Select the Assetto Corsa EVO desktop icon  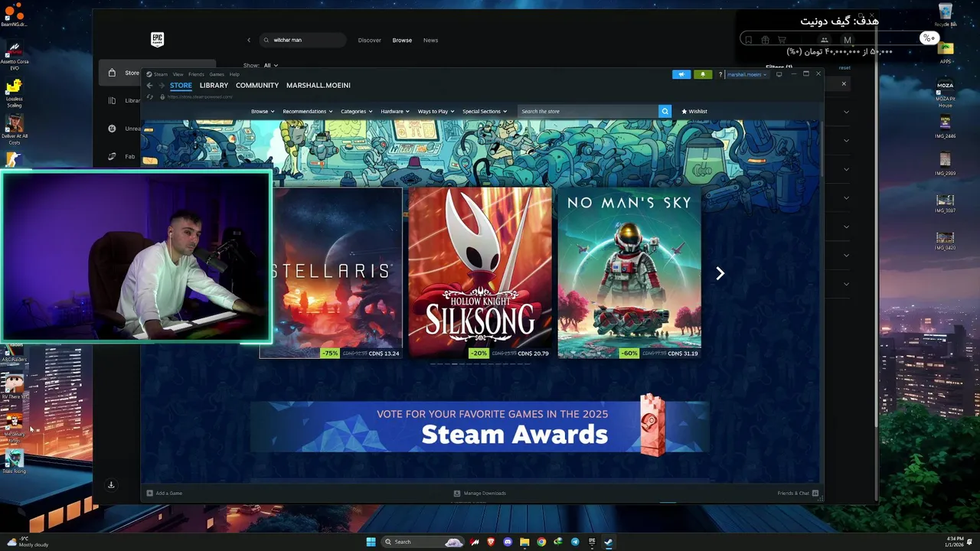pyautogui.click(x=14, y=55)
